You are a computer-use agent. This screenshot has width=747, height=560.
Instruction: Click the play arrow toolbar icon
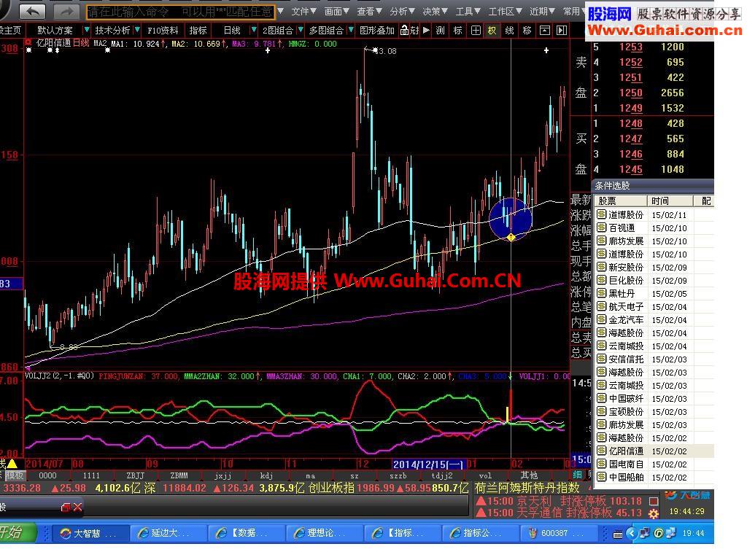coord(426,30)
